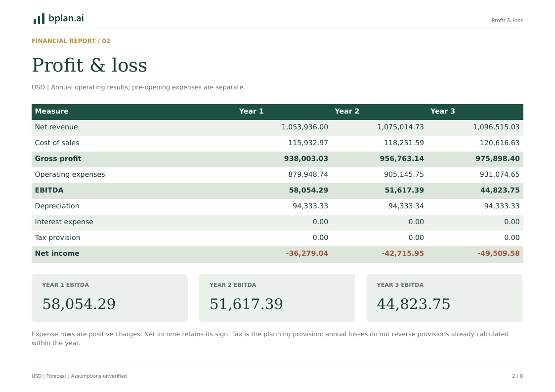The width and height of the screenshot is (555, 392).
Task: Click Operating expenses value 905,145.75
Action: [x=404, y=175]
